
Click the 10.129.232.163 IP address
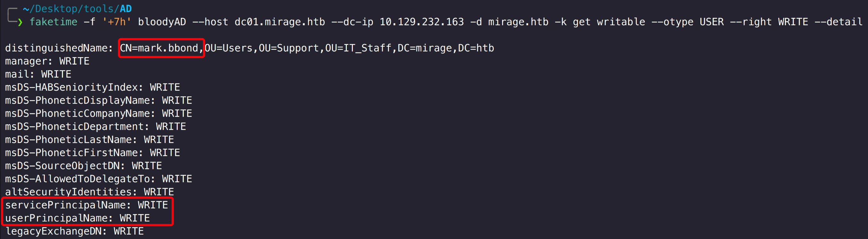point(422,22)
